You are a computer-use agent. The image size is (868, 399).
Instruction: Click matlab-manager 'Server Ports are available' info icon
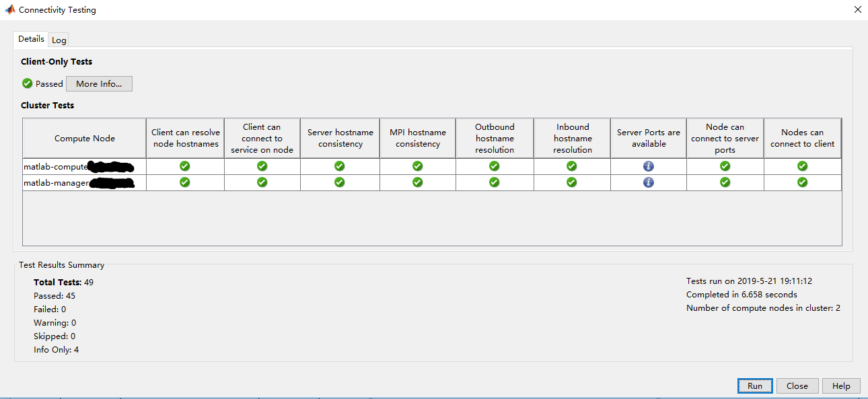pyautogui.click(x=649, y=182)
